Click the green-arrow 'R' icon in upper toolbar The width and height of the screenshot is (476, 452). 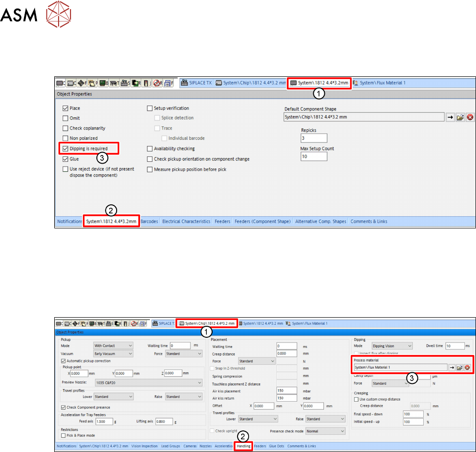pyautogui.click(x=136, y=83)
